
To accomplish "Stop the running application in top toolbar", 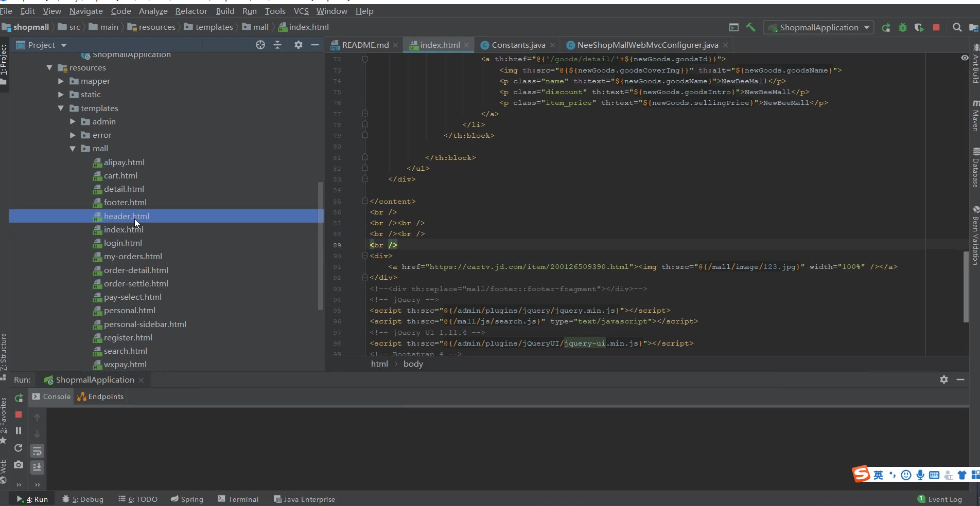I will coord(936,27).
